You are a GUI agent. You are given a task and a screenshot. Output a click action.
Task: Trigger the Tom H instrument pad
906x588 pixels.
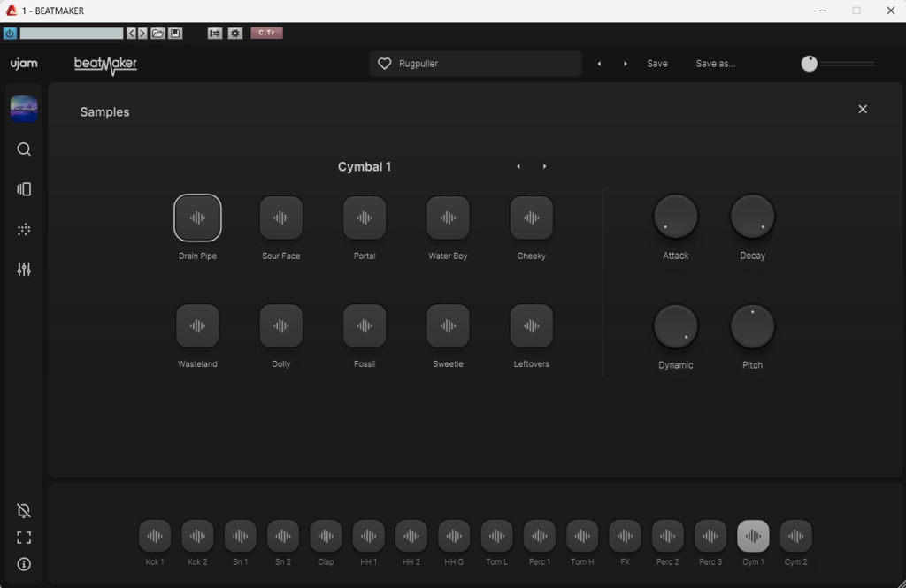(582, 536)
